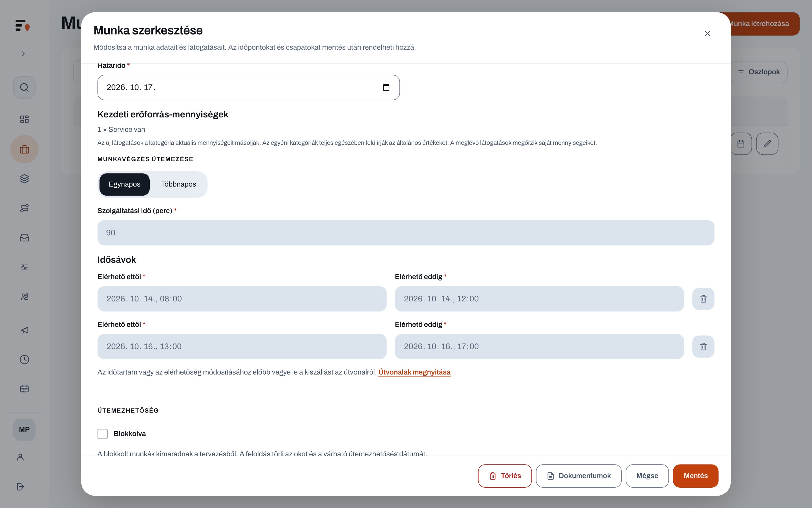Click the Határidő date field showing 2026. 10. 17.
Image resolution: width=812 pixels, height=508 pixels.
pos(248,87)
